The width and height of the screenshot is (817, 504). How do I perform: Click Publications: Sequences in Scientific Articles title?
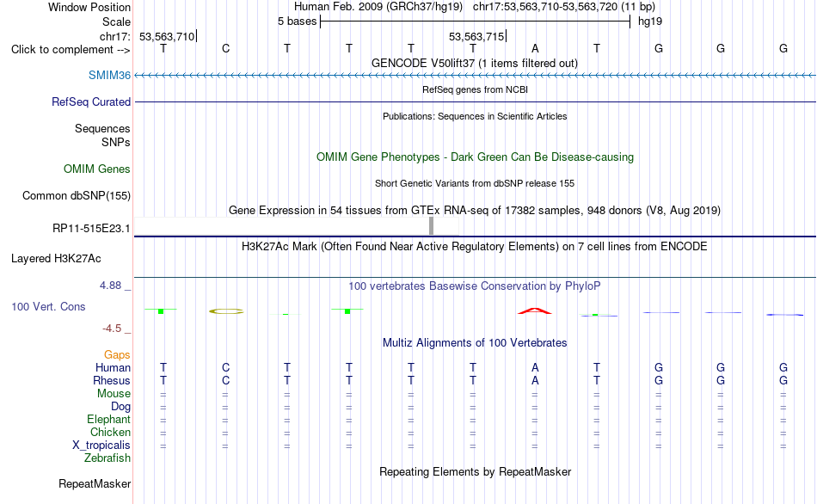pos(475,116)
